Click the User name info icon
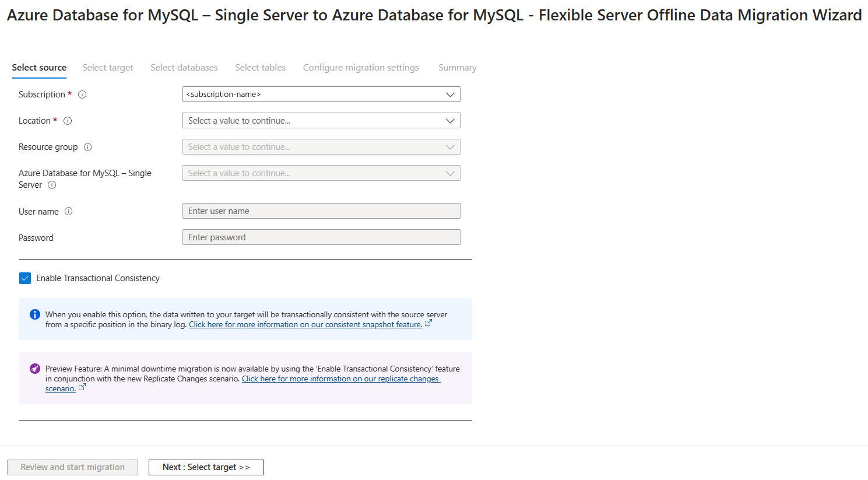Viewport: 868px width, 480px height. 69,211
